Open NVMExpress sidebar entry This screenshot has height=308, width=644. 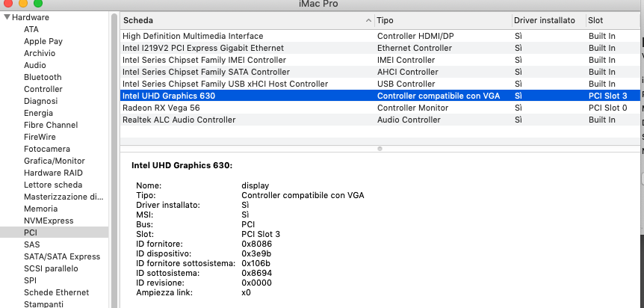click(49, 220)
